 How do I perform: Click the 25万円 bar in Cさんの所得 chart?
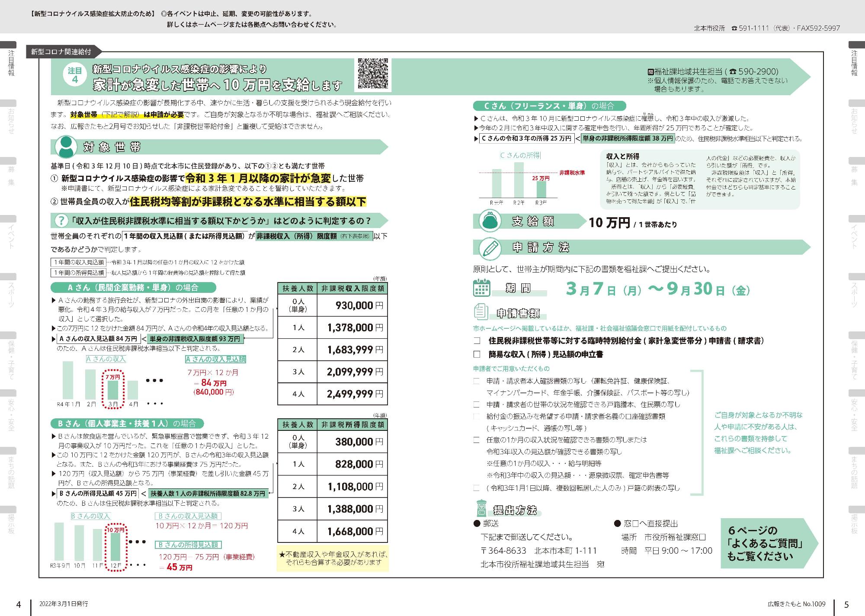coord(541,189)
